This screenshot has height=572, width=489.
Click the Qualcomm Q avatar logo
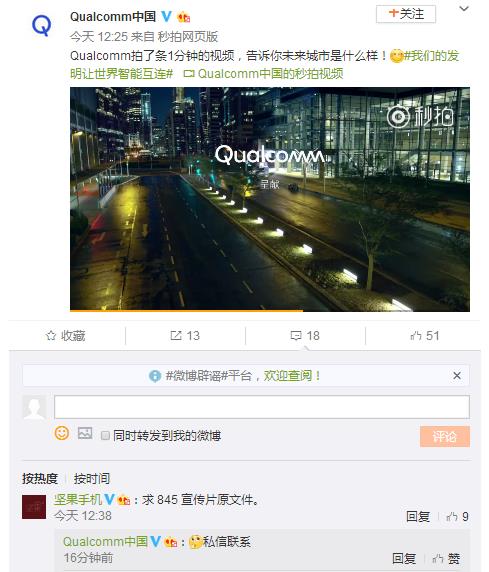(41, 26)
